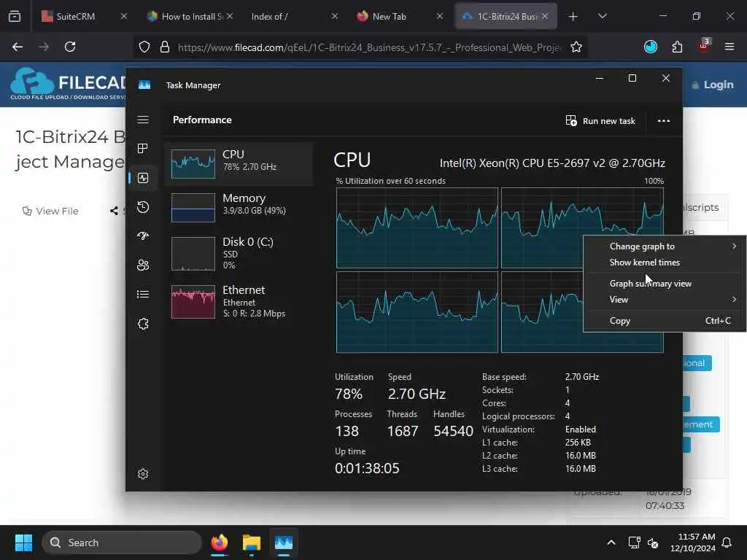Switch to Index of / browser tab
The width and height of the screenshot is (747, 560).
tap(286, 16)
